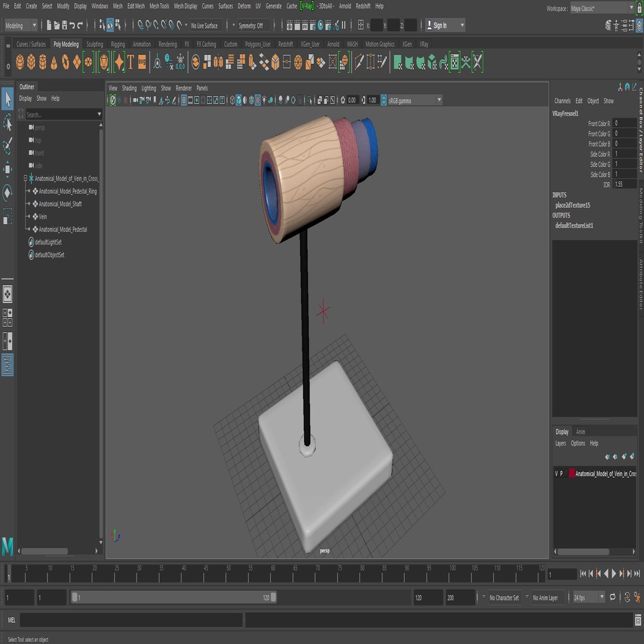Select the Vein item in Outliner

coord(43,216)
